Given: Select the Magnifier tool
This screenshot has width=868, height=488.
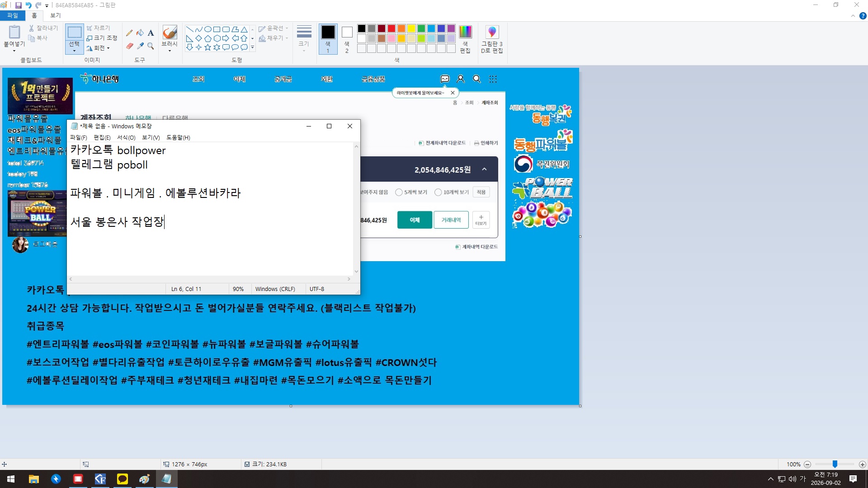Looking at the screenshot, I should pos(151,46).
